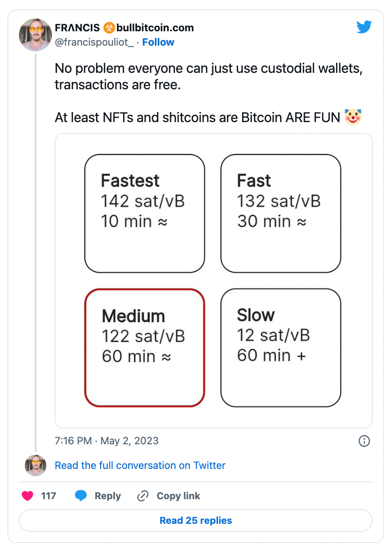The image size is (392, 551).
Task: Select the Medium 122 sat/vB fee option
Action: [145, 347]
